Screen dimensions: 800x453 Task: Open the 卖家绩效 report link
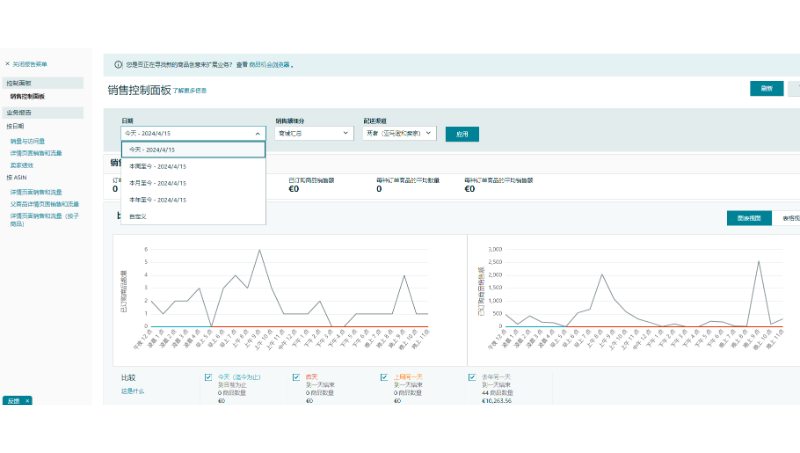coord(22,165)
